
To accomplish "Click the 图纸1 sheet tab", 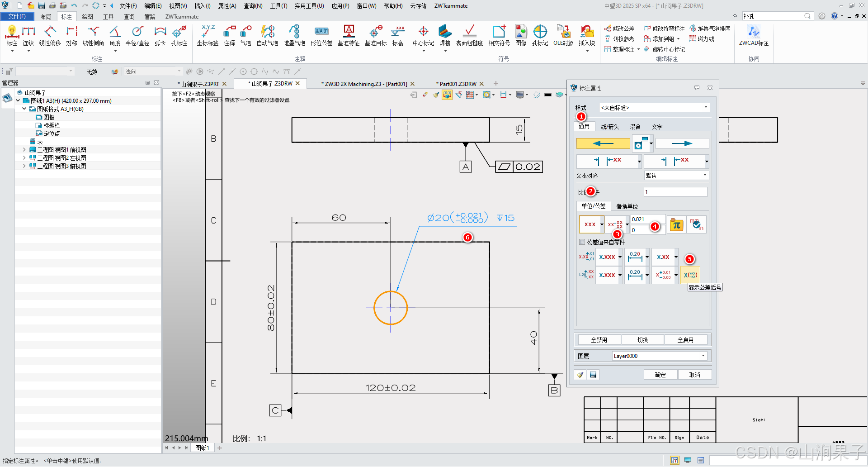I will 202,448.
